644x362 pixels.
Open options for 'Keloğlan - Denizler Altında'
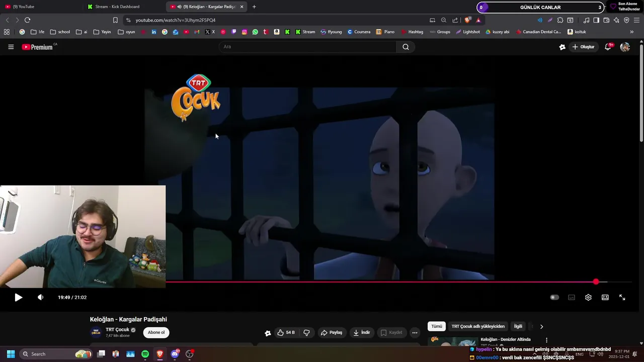pos(546,340)
